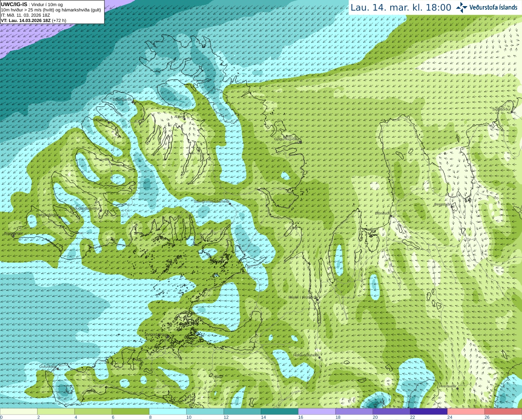Select the red legend swatch above 26 m/s
522x420 pixels.
coord(503,411)
